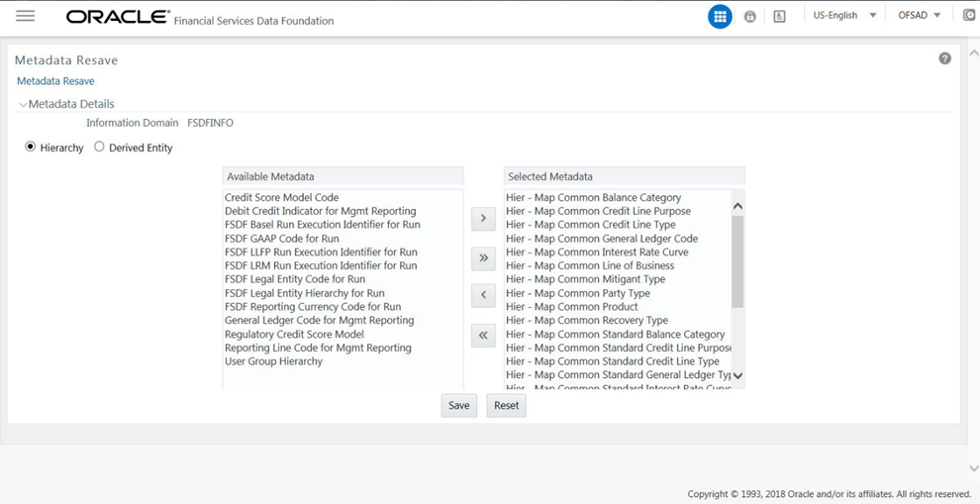Move selected item right with single arrow
The width and height of the screenshot is (980, 504).
(483, 218)
